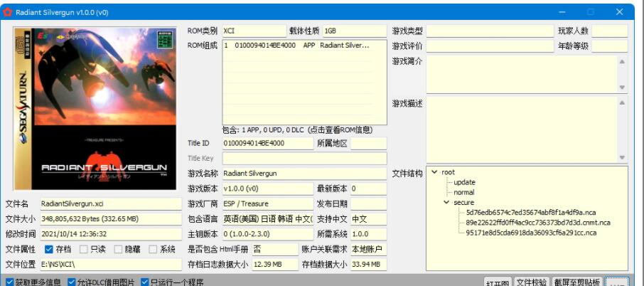Viewport: 644px width, 286px height.
Task: Close the Radiant Silvergun window
Action: [619, 12]
